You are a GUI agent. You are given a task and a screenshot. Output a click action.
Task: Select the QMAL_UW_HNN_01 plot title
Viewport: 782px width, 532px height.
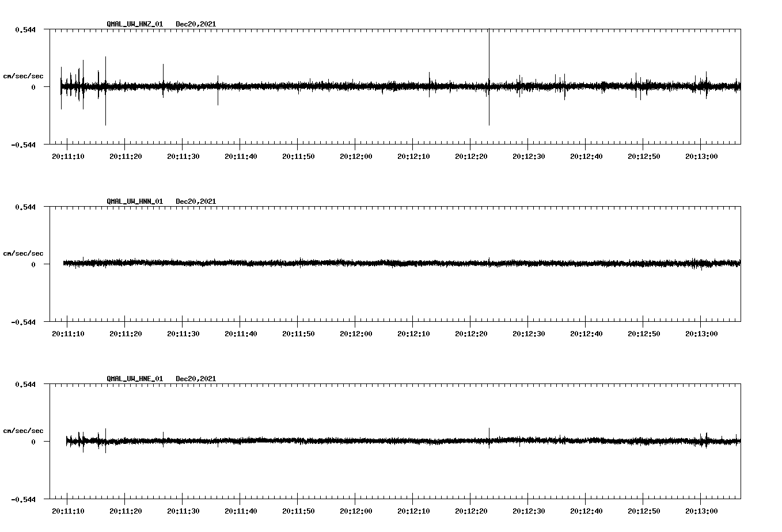135,202
